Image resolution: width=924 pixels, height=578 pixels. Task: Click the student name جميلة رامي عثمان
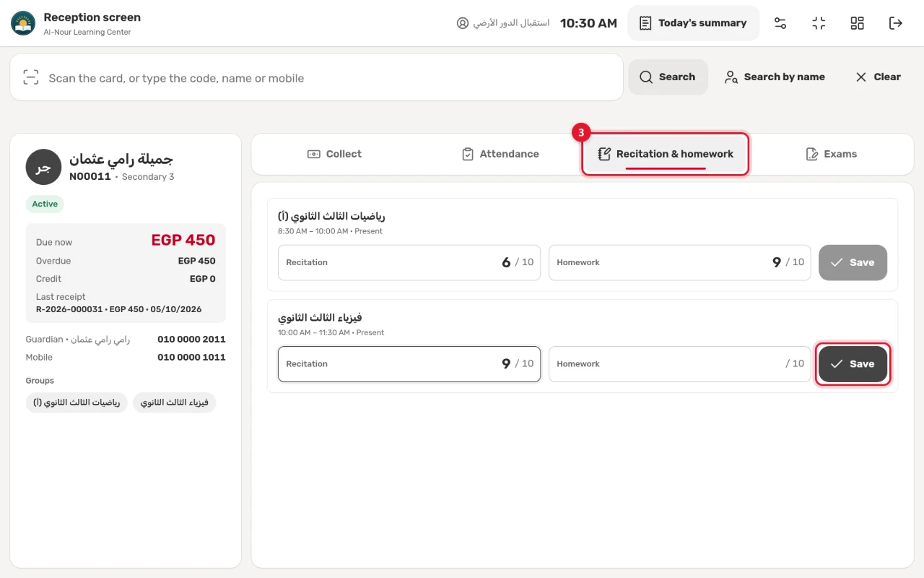point(121,159)
